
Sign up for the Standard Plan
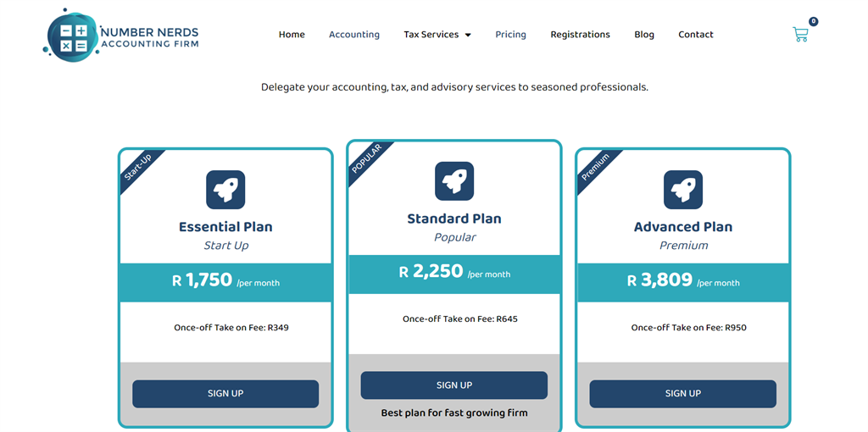454,385
